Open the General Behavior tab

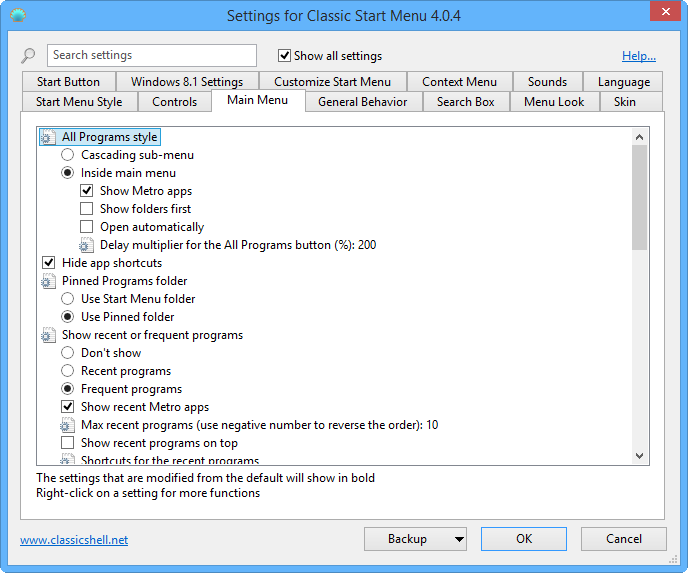coord(363,102)
